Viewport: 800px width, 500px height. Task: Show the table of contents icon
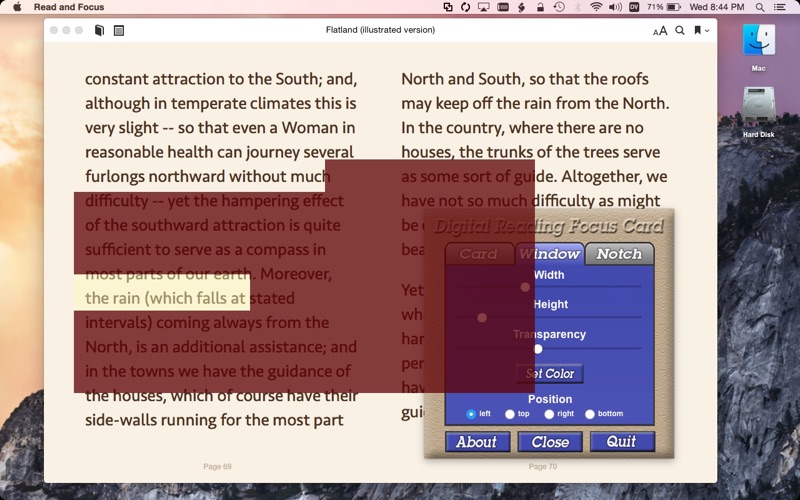119,31
